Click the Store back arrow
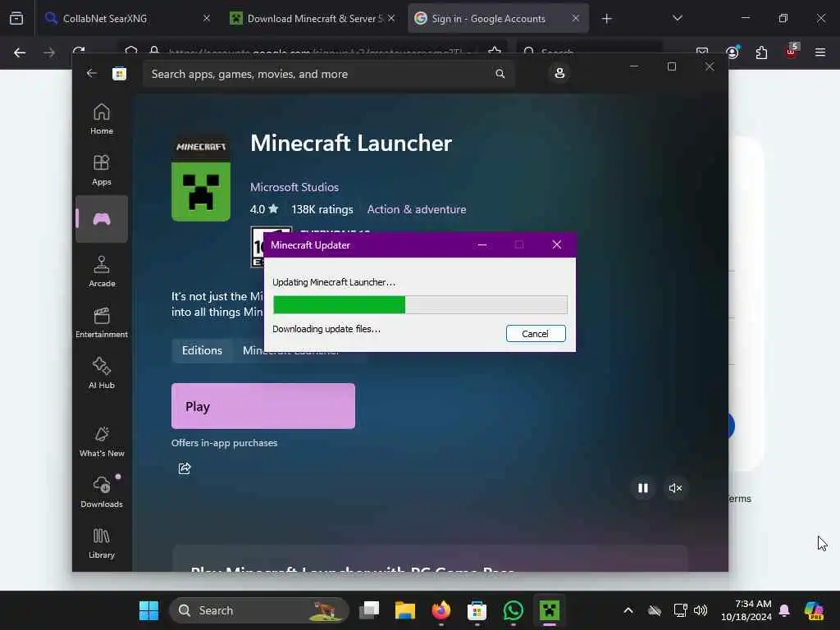840x630 pixels. [x=92, y=73]
